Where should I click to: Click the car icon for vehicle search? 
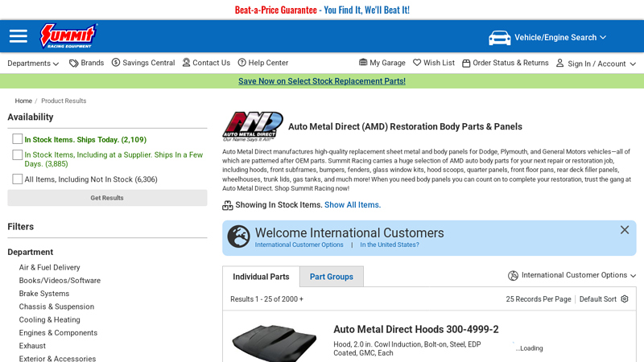point(499,38)
